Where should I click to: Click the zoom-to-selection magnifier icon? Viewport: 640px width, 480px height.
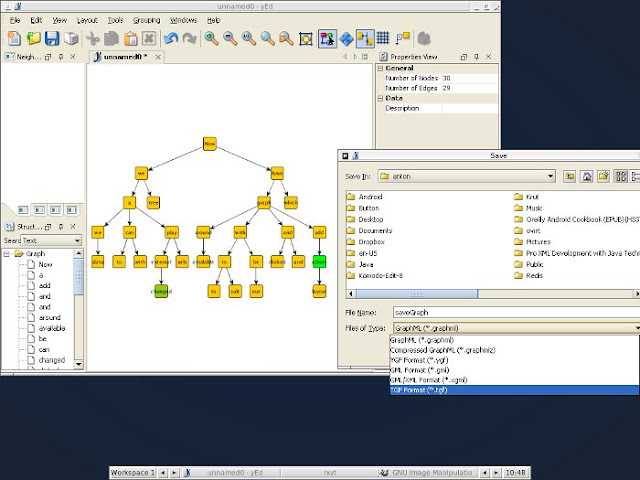pos(287,39)
